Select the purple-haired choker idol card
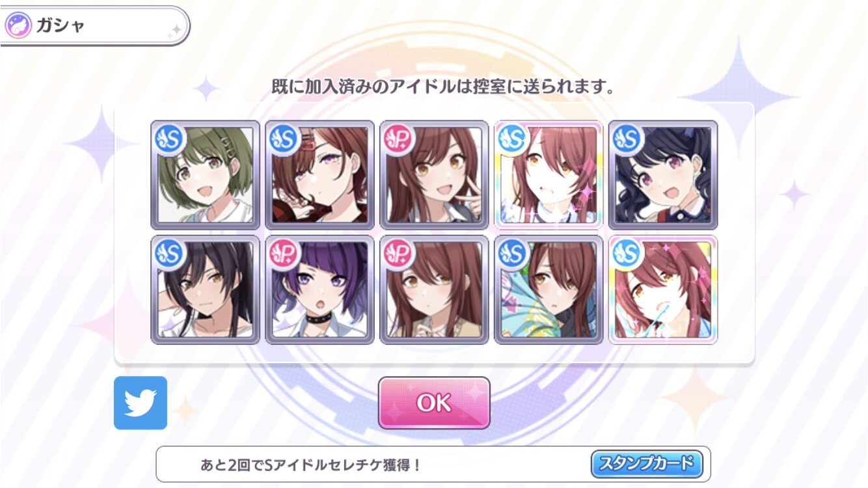This screenshot has width=868, height=488. (x=319, y=290)
